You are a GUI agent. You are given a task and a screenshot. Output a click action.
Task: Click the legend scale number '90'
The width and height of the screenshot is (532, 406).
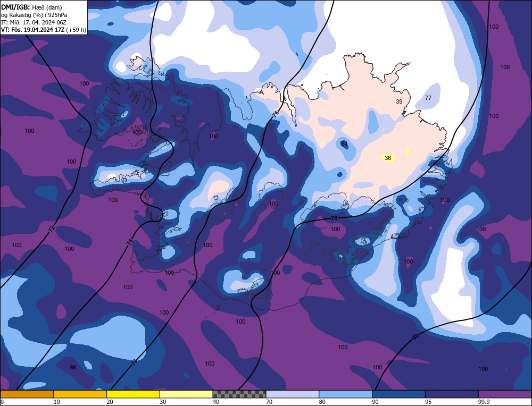click(375, 402)
